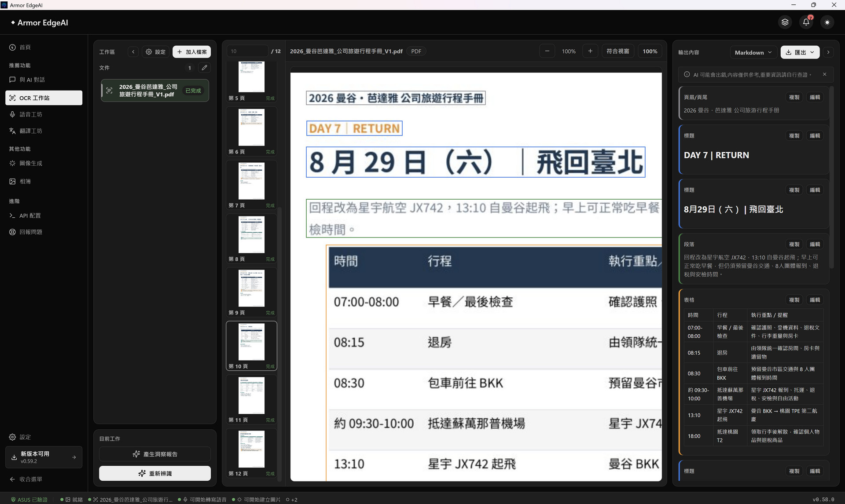845x504 pixels.
Task: Select page thumbnail 第 9 頁
Action: point(251,292)
